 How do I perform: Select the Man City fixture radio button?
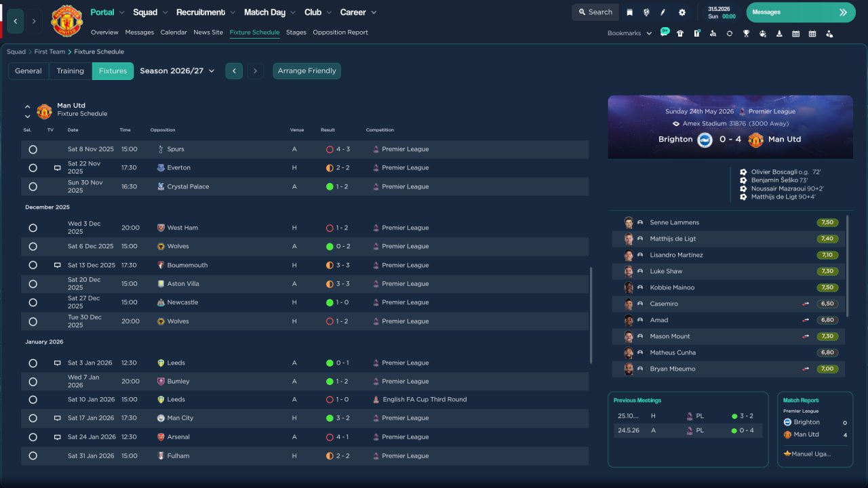[33, 418]
